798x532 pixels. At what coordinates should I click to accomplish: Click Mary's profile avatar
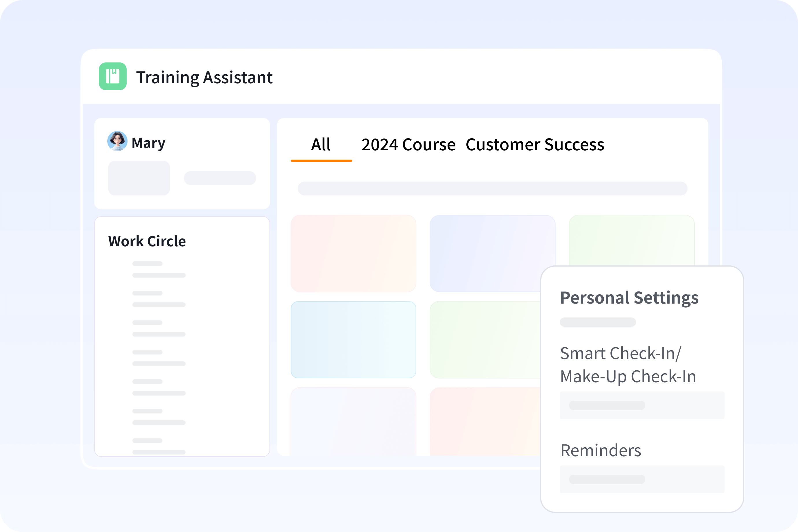pyautogui.click(x=117, y=141)
